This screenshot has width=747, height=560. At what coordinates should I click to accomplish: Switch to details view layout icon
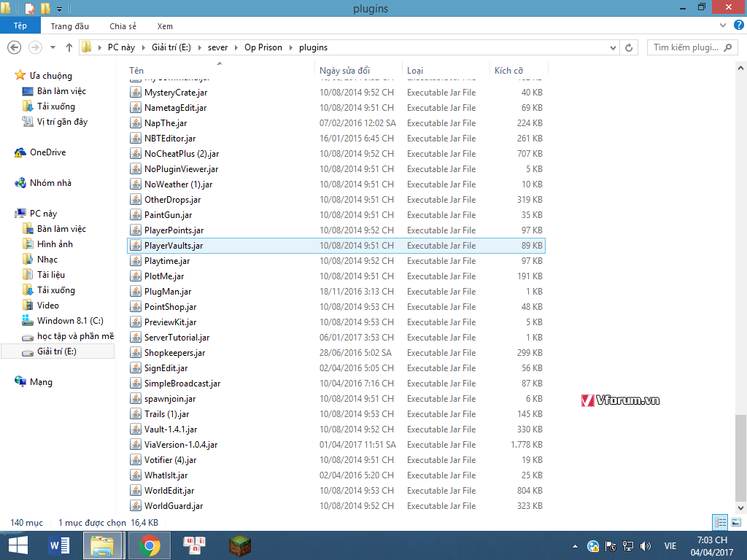point(720,522)
